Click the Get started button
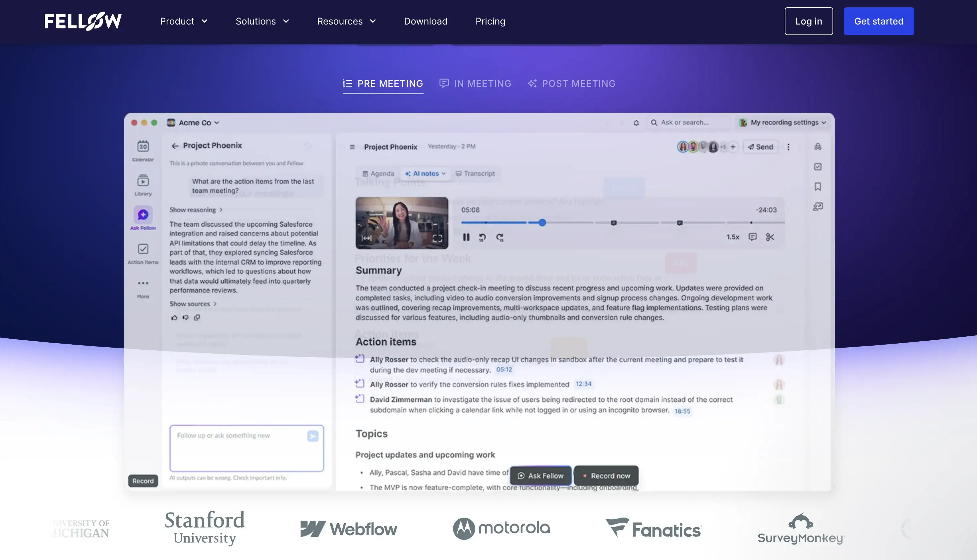This screenshot has width=977, height=560. pos(879,21)
